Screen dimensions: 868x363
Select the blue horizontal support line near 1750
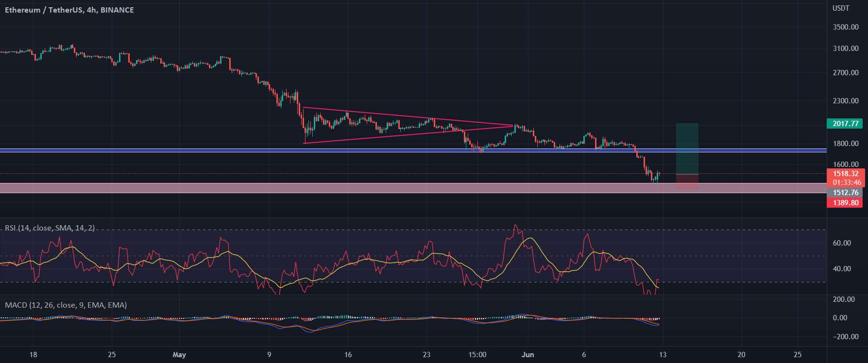(x=413, y=150)
